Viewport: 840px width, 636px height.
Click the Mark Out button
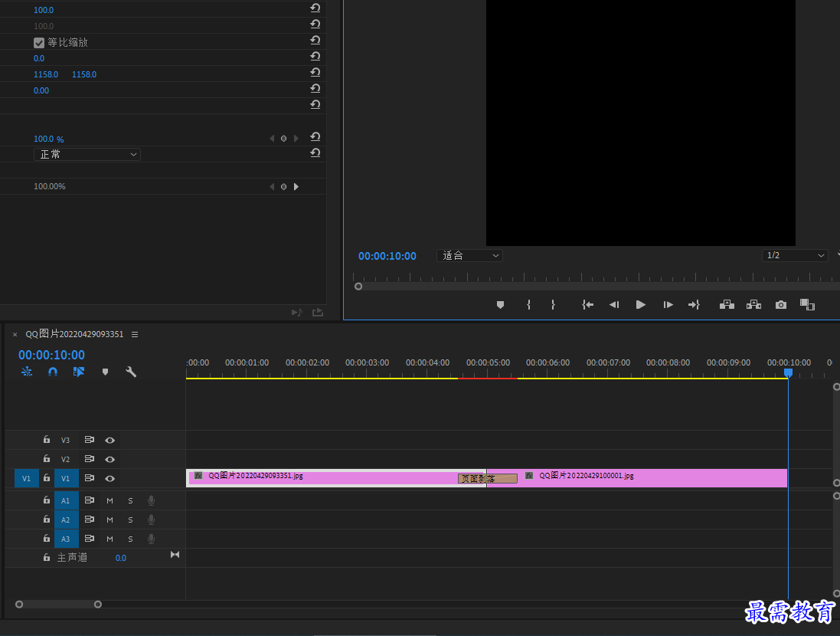[x=553, y=305]
